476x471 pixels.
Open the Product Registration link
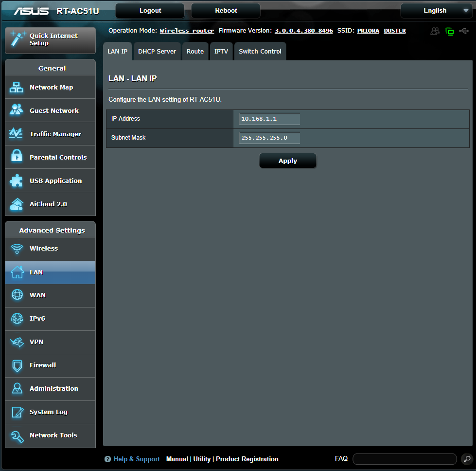(247, 459)
